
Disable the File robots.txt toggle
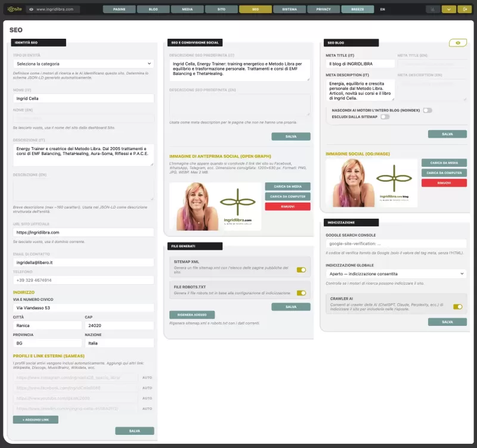click(301, 293)
